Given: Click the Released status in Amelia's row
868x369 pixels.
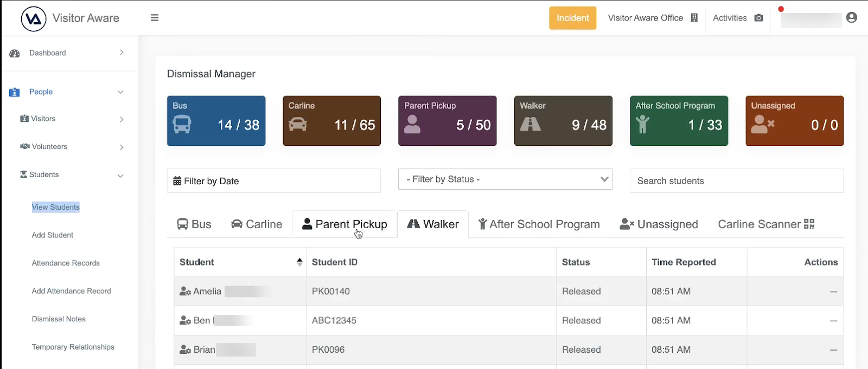Looking at the screenshot, I should point(582,292).
